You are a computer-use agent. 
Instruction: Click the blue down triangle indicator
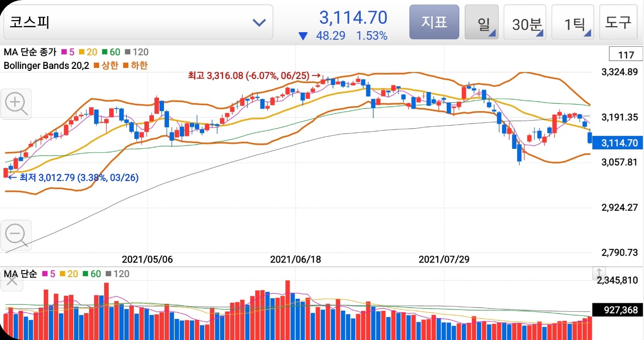click(x=303, y=36)
